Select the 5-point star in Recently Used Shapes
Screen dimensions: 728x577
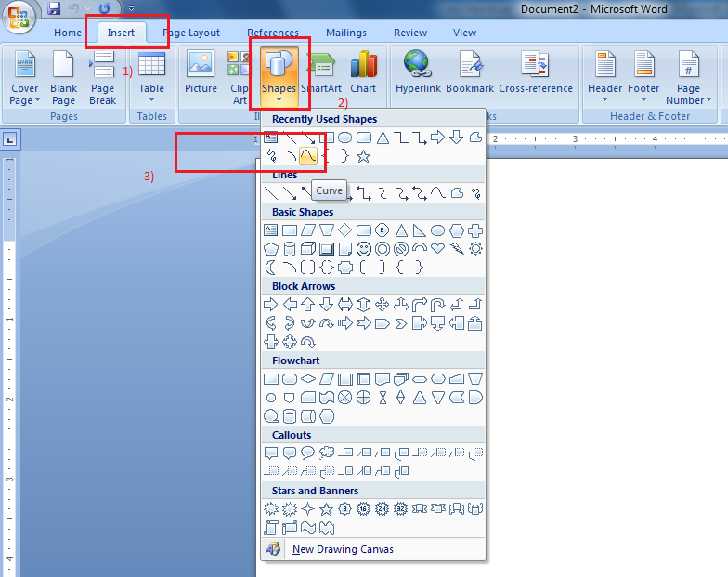coord(364,156)
